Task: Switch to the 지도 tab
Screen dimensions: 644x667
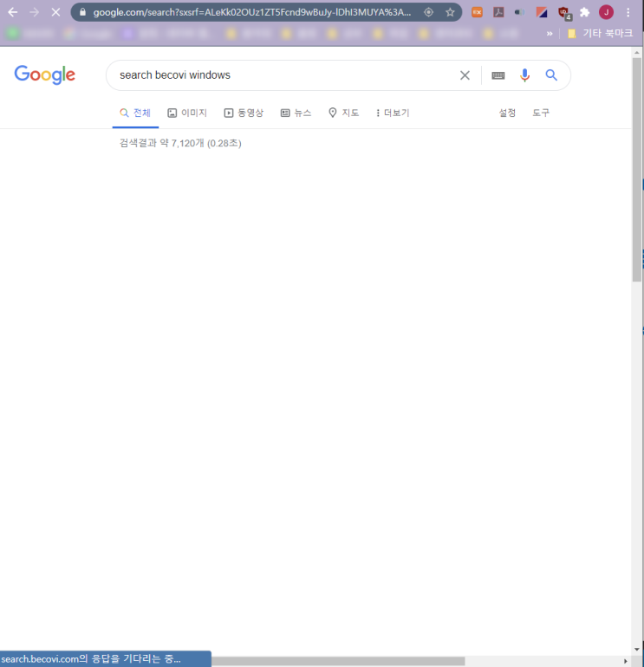Action: (x=343, y=113)
